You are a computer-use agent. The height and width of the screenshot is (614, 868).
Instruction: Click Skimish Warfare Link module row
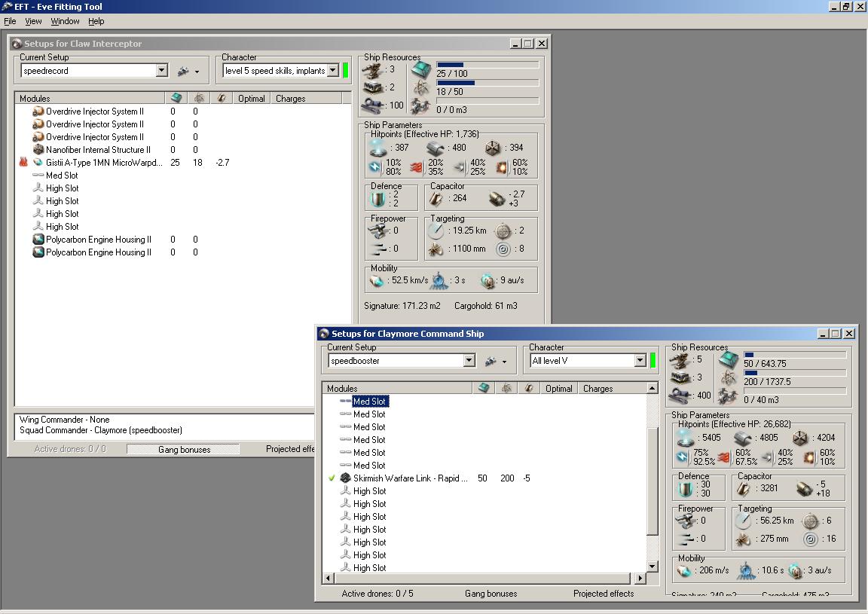pos(410,478)
